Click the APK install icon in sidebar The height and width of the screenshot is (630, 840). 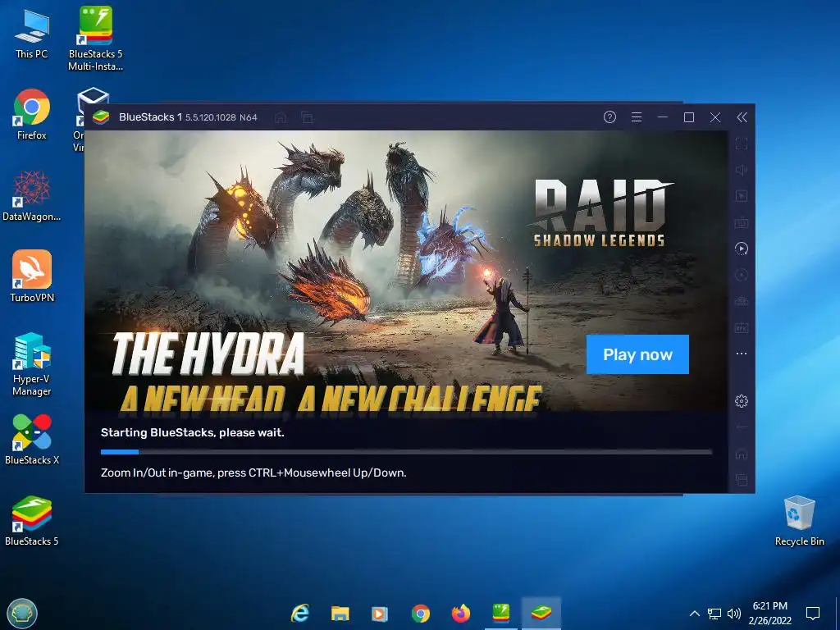point(742,327)
